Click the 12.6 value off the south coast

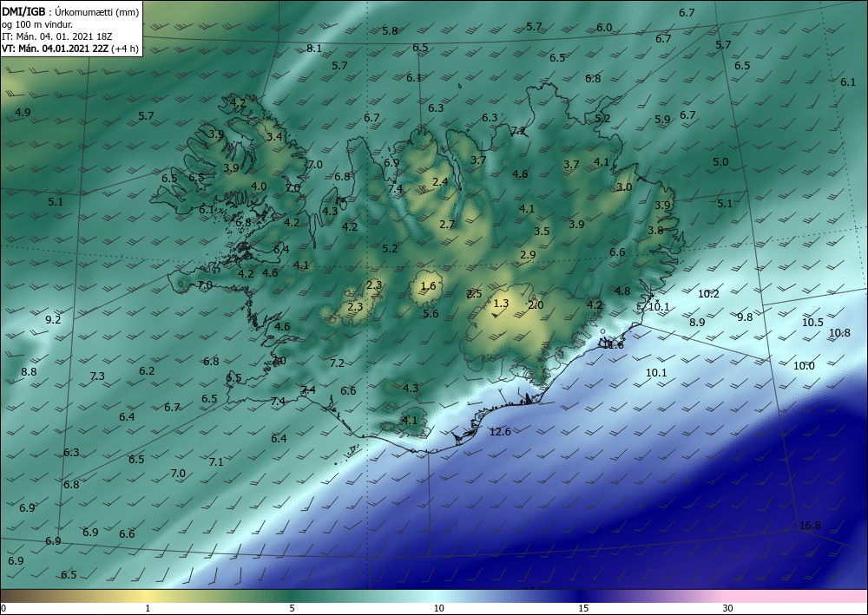501,431
